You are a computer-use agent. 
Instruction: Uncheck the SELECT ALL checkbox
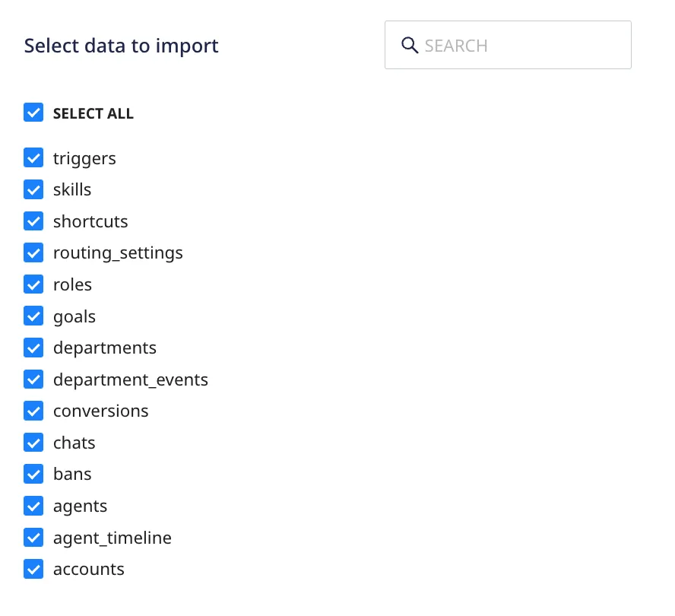click(33, 113)
